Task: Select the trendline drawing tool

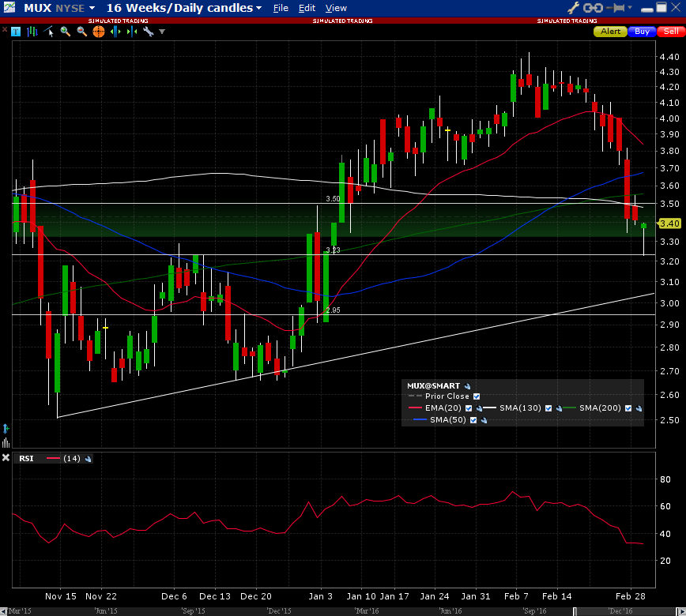Action: (49, 32)
